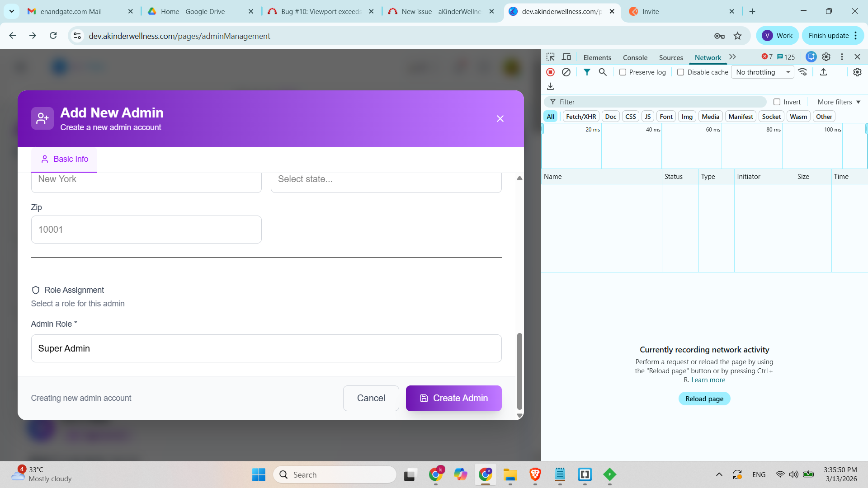868x488 pixels.
Task: Expand the More filters dropdown
Action: point(839,102)
